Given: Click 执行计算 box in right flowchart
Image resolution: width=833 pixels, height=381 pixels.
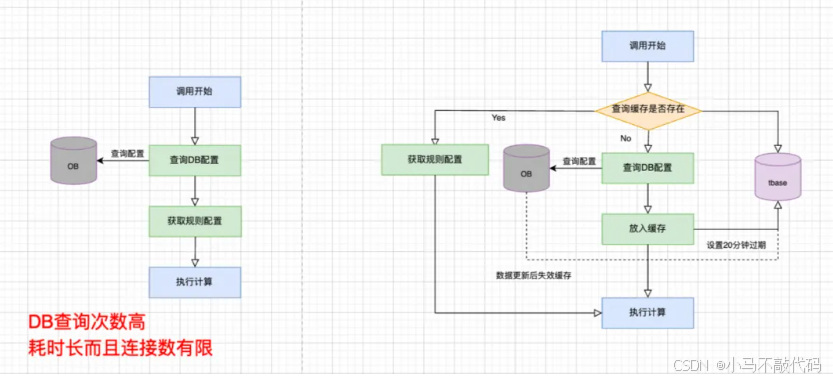Looking at the screenshot, I should [x=648, y=312].
